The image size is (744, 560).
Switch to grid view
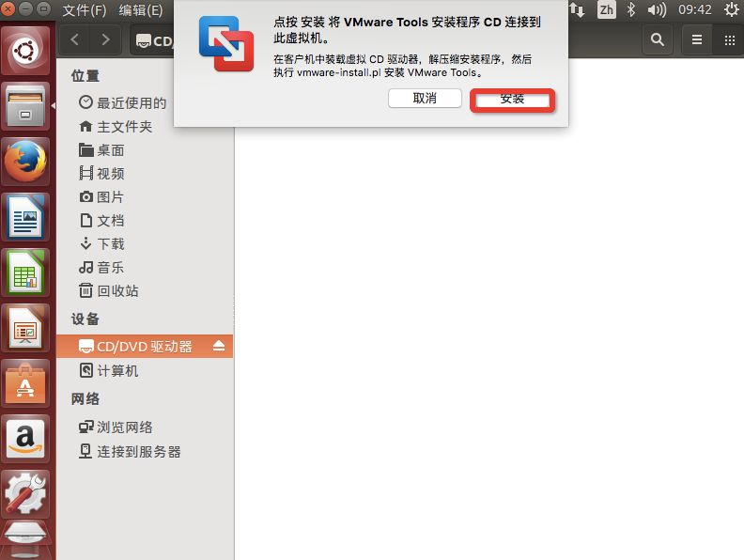pyautogui.click(x=729, y=39)
